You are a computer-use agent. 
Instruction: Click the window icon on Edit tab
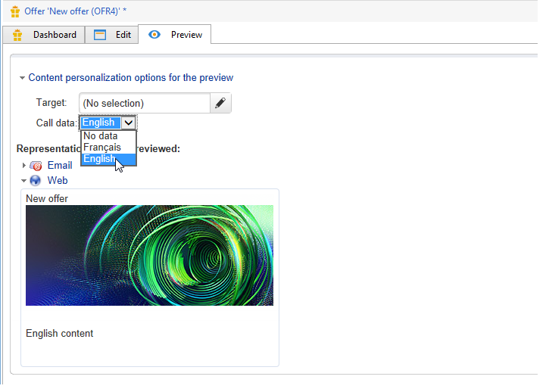tap(100, 35)
